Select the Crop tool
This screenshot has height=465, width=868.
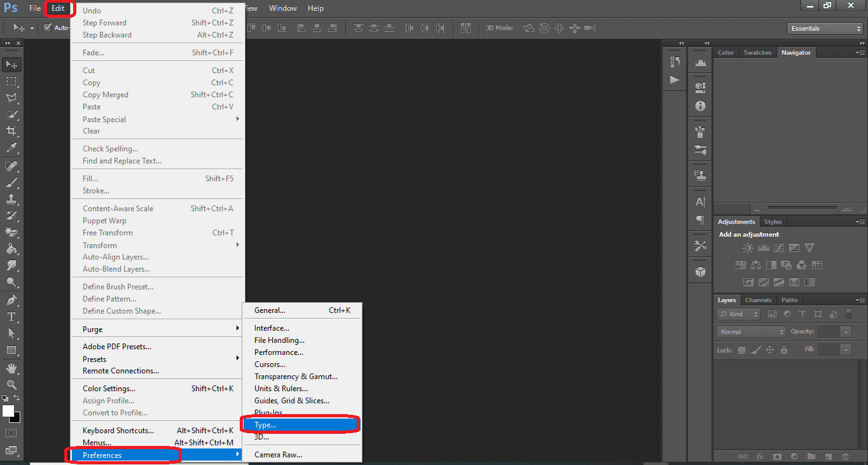(x=11, y=131)
